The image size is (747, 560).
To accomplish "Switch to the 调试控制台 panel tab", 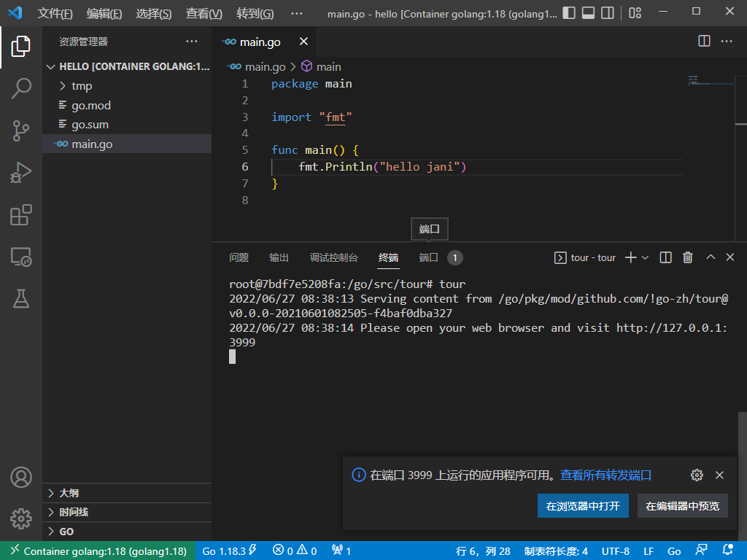I will [333, 257].
